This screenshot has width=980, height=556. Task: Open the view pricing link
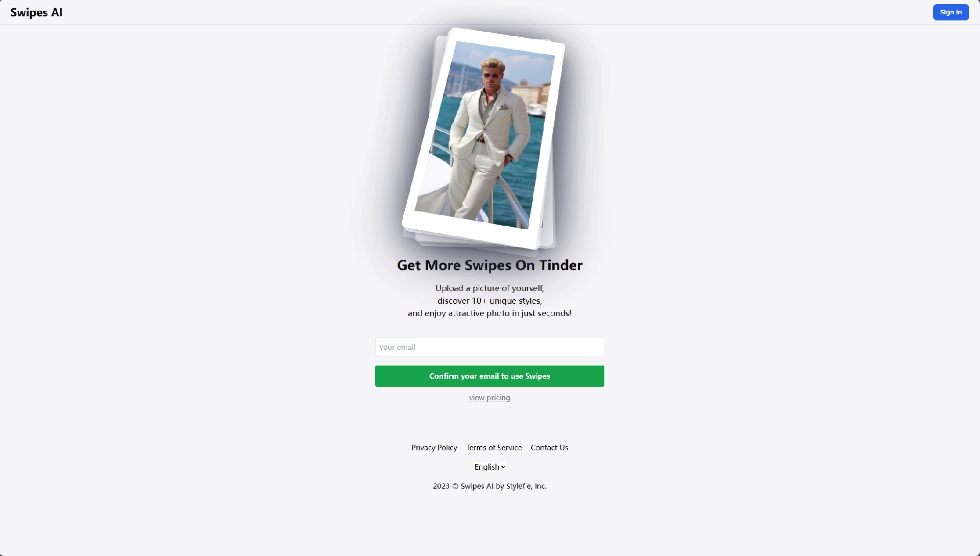click(x=489, y=398)
